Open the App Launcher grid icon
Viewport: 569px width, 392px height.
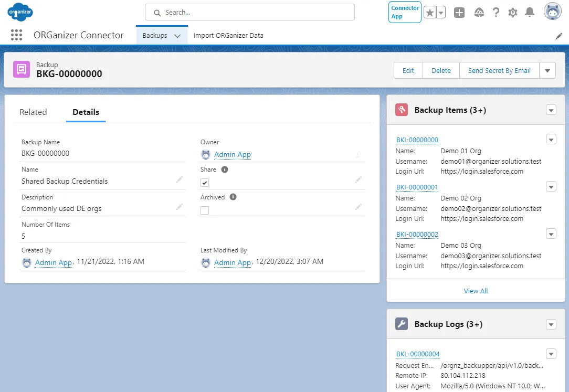coord(16,35)
